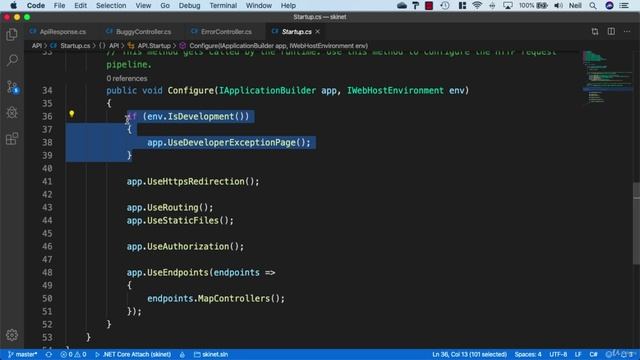Open the Go menu
Screen dimensions: 640x360
pyautogui.click(x=165, y=5)
